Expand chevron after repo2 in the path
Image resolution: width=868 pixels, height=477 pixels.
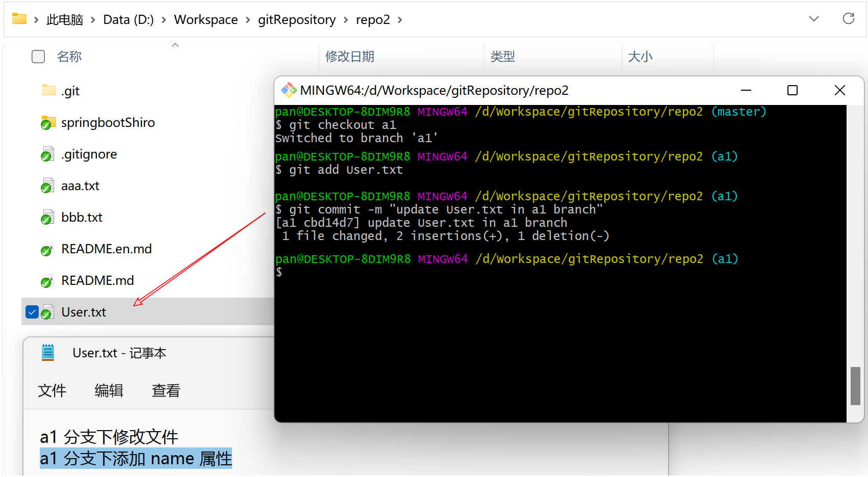tap(400, 20)
